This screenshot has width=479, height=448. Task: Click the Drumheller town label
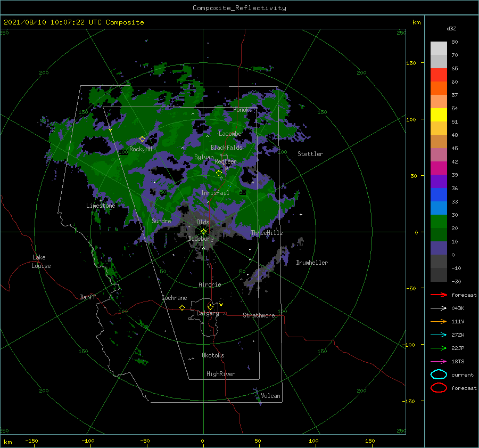click(312, 263)
